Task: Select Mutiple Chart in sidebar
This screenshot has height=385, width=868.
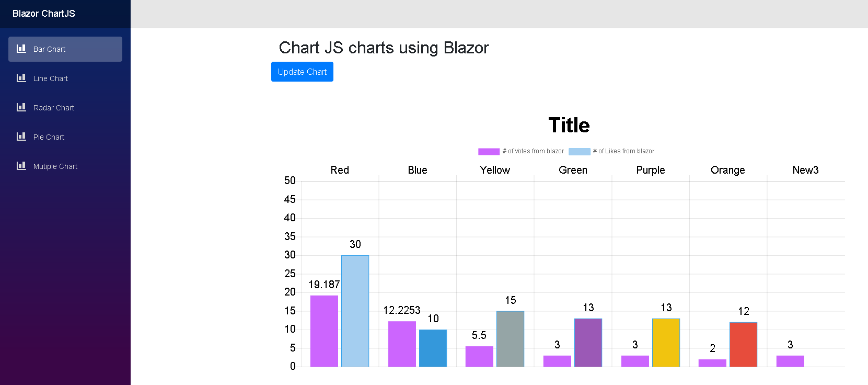Action: [55, 166]
